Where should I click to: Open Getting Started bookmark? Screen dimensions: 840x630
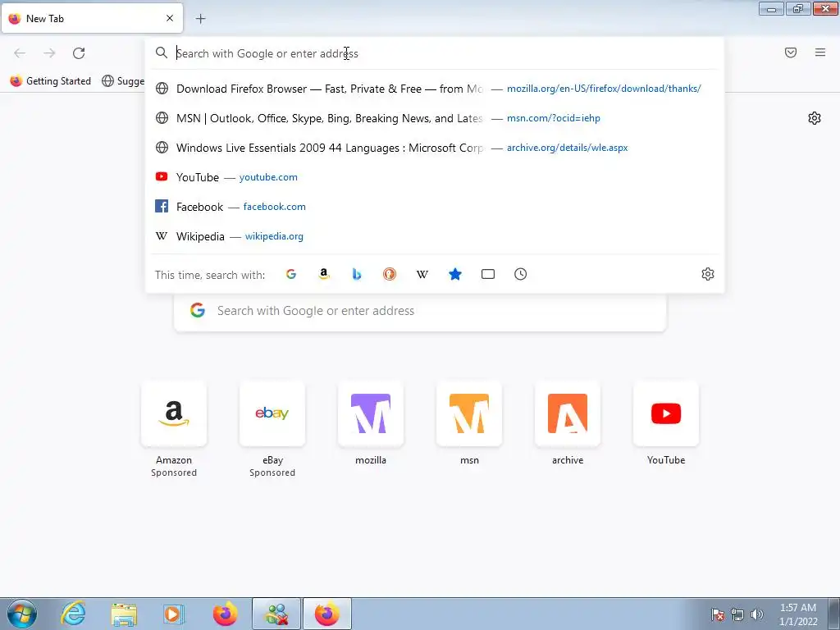[x=51, y=81]
